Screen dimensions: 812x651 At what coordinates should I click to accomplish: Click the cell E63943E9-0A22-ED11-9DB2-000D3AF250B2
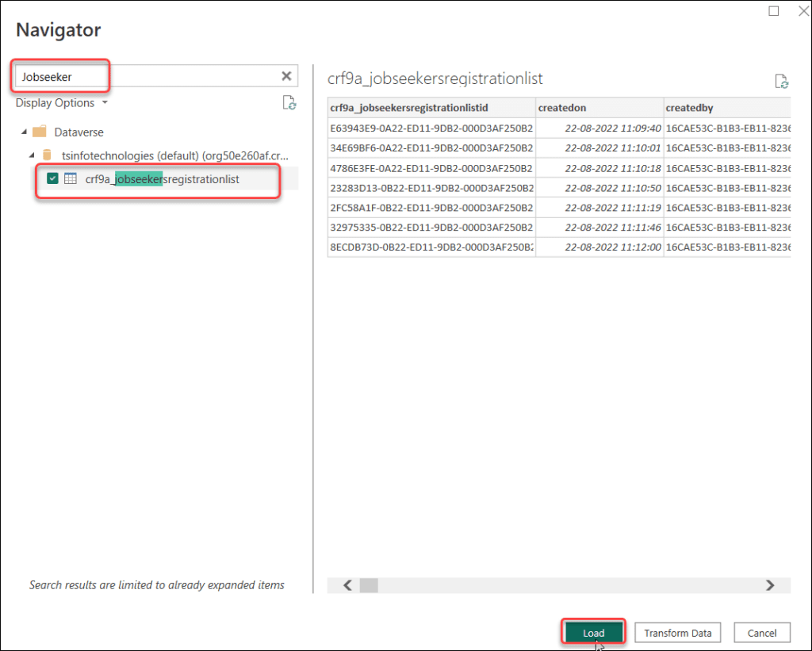[x=431, y=128]
